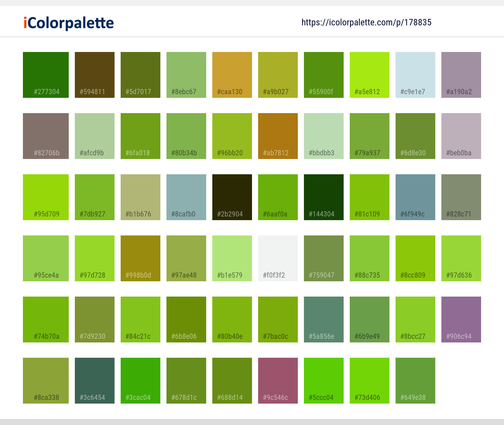Viewport: 504px width, 425px height.
Task: Select the #6f949c slate blue swatch
Action: pyautogui.click(x=415, y=197)
